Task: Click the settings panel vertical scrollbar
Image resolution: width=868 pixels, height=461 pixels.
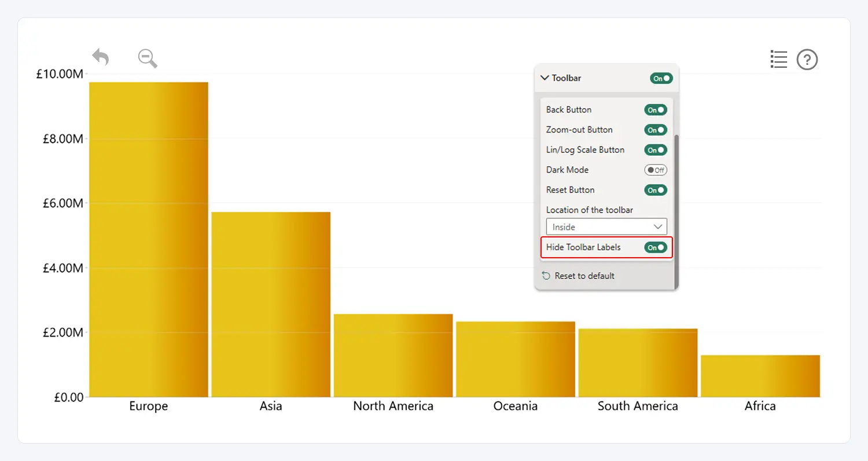Action: point(676,203)
